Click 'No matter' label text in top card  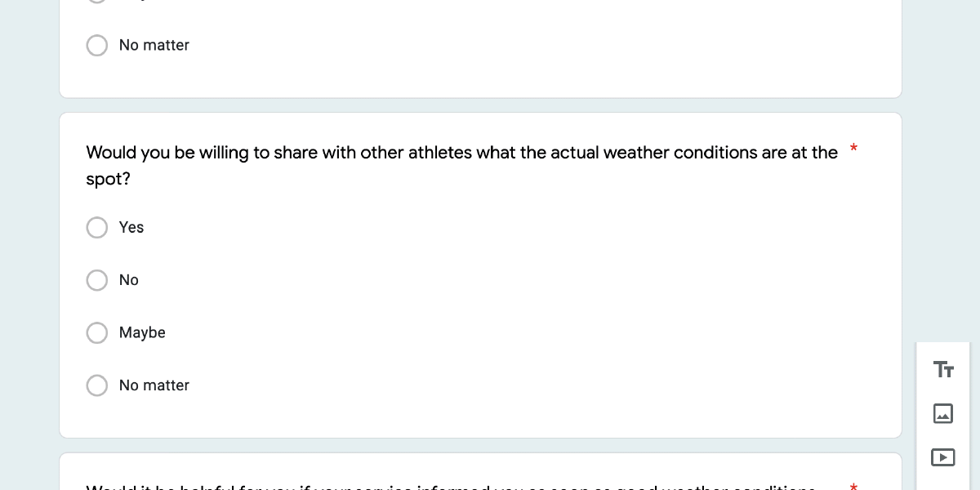[154, 45]
